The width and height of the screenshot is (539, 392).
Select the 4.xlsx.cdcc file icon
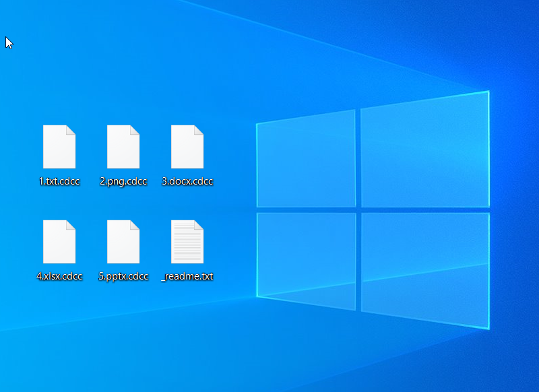click(x=59, y=242)
